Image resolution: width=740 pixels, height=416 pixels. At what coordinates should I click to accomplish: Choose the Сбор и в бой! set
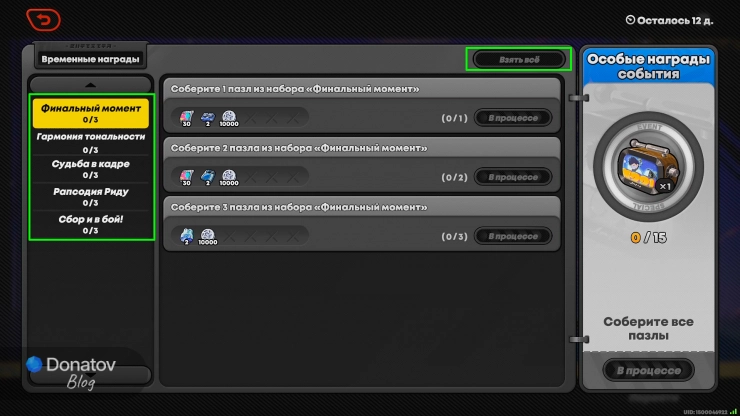91,224
